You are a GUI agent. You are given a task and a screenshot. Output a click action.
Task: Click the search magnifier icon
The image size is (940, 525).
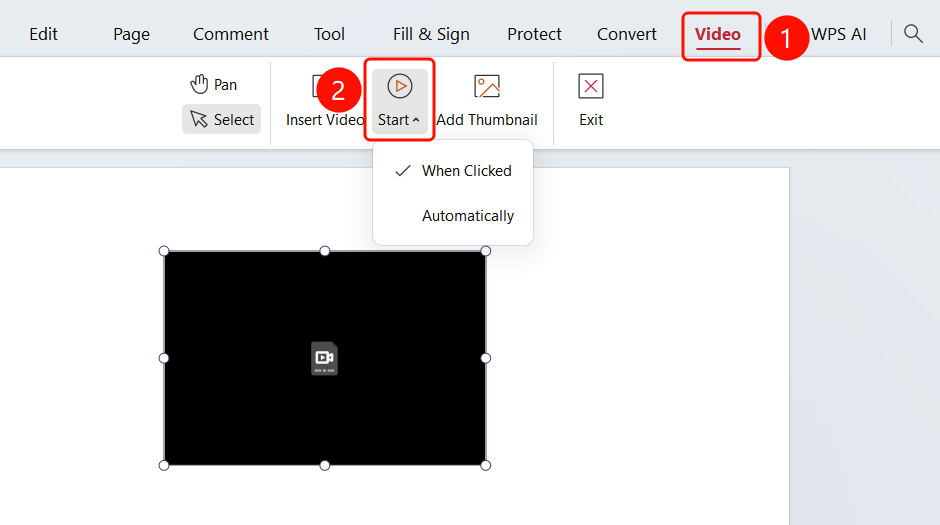[x=913, y=34]
